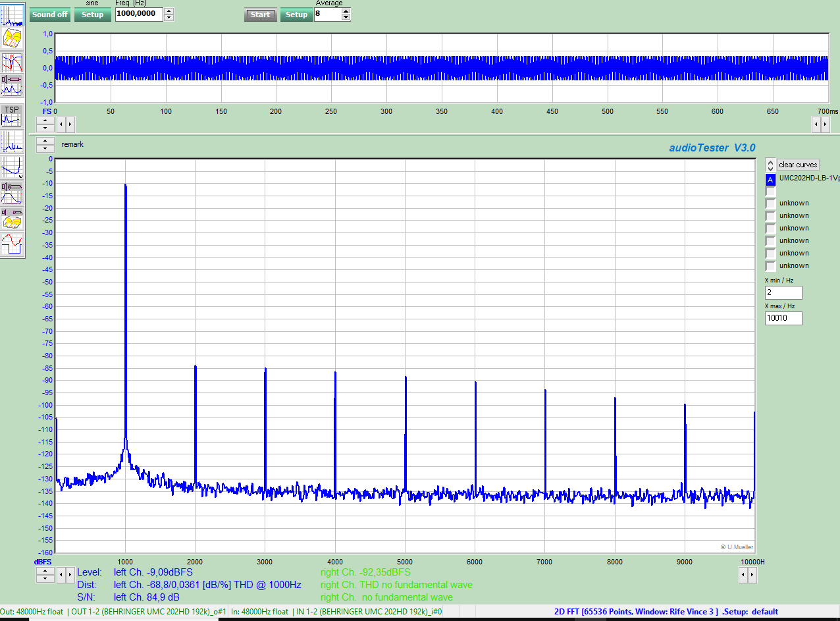The image size is (840, 621).
Task: Check the first unknown curve checkbox
Action: point(770,203)
